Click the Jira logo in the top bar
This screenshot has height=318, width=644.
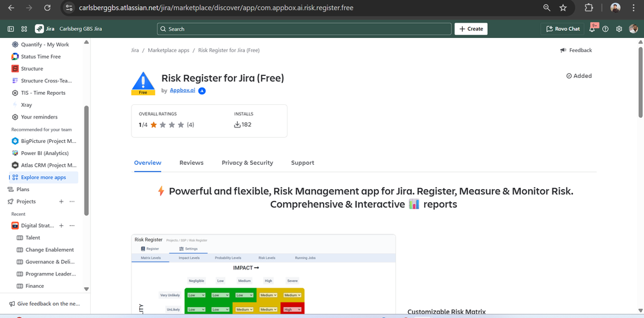(x=45, y=29)
